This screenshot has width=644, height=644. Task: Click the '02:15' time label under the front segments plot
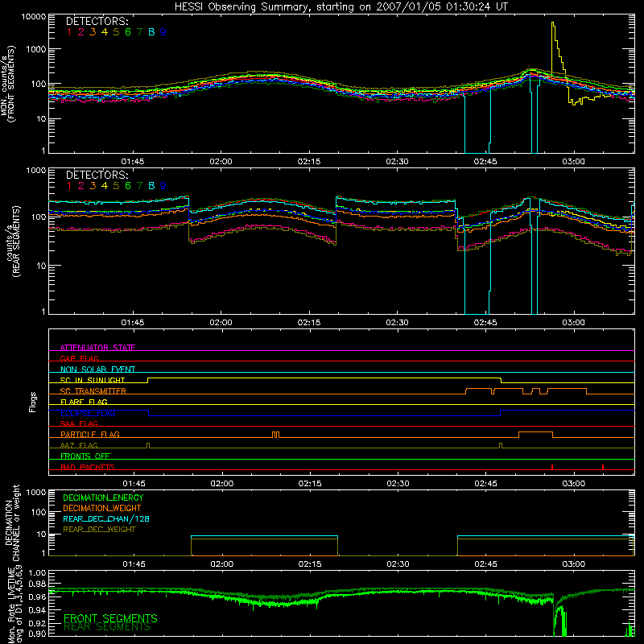coord(309,162)
